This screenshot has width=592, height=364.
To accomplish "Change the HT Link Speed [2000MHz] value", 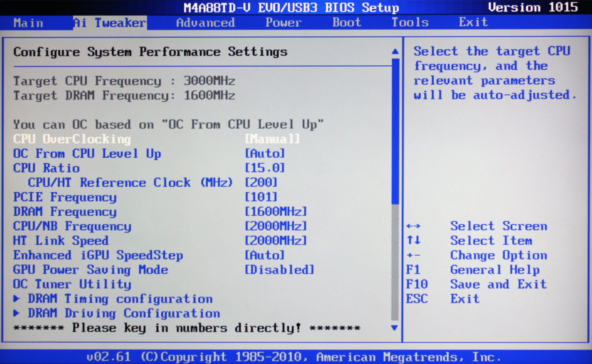I will pyautogui.click(x=276, y=241).
